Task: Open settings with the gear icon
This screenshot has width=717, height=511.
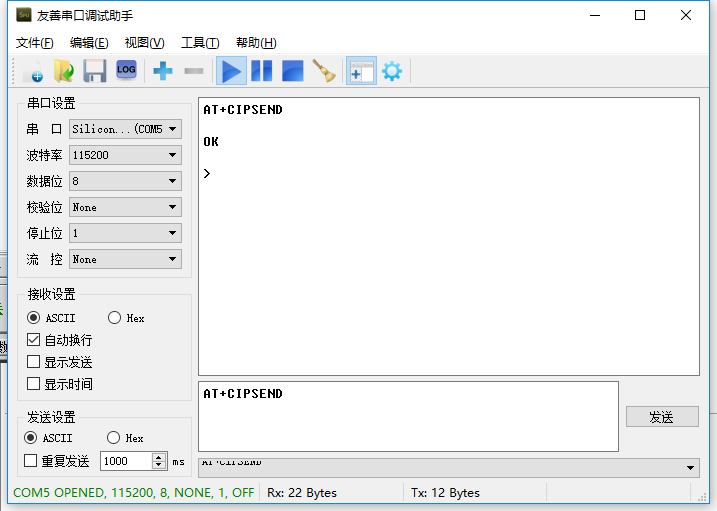Action: [x=392, y=71]
